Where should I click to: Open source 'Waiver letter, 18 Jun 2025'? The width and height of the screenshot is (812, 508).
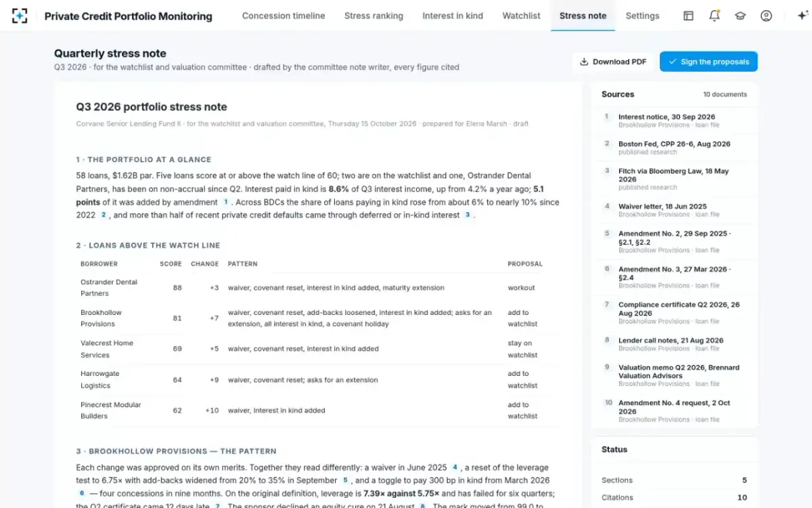[x=674, y=210]
